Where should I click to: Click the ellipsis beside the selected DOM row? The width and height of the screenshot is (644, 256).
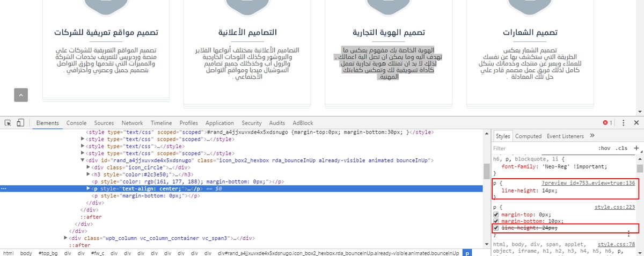4,189
